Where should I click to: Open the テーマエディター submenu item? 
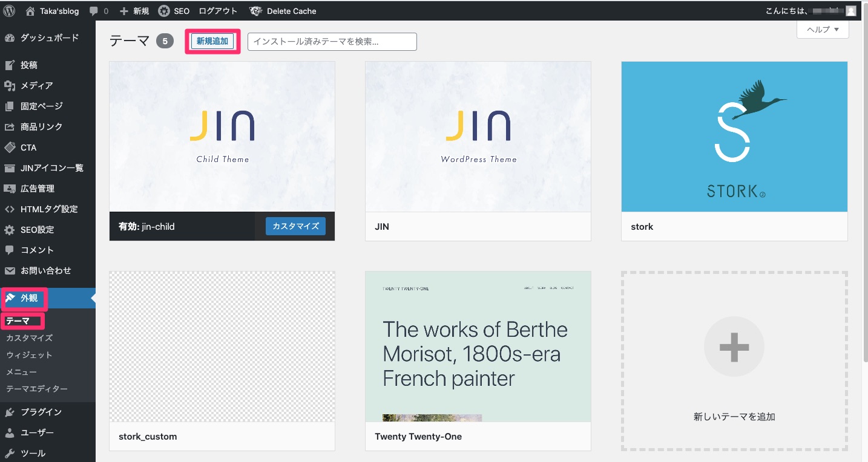click(x=37, y=389)
